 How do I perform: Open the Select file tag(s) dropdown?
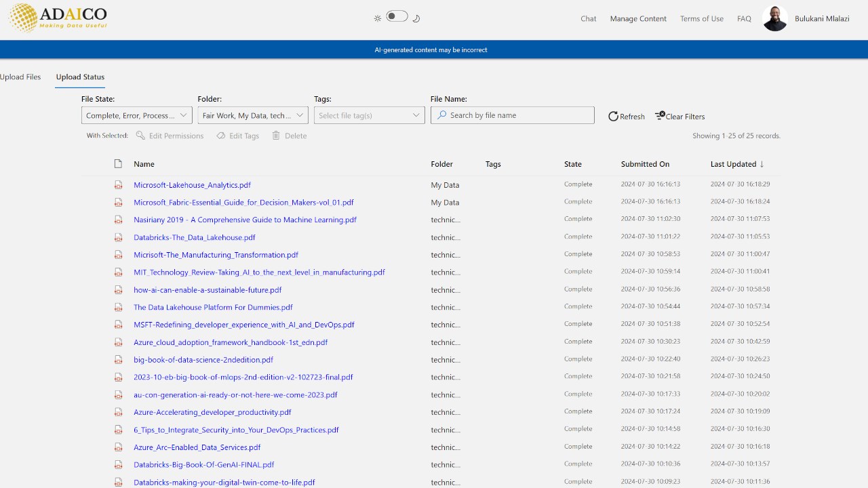click(x=370, y=115)
